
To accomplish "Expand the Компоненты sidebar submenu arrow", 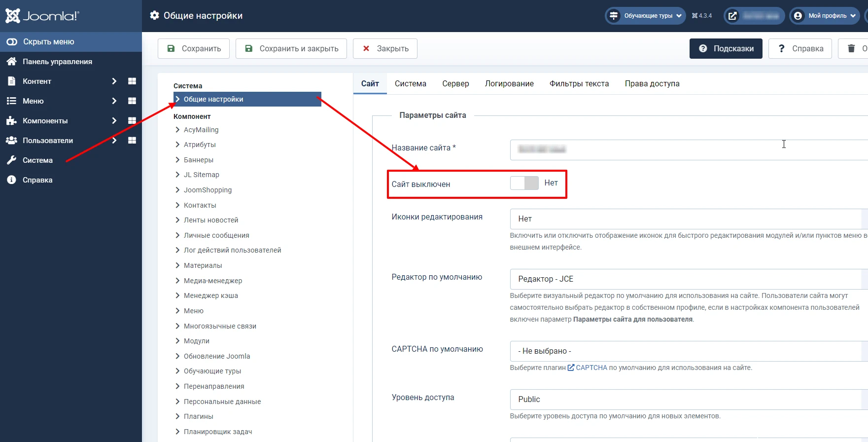I will point(114,120).
